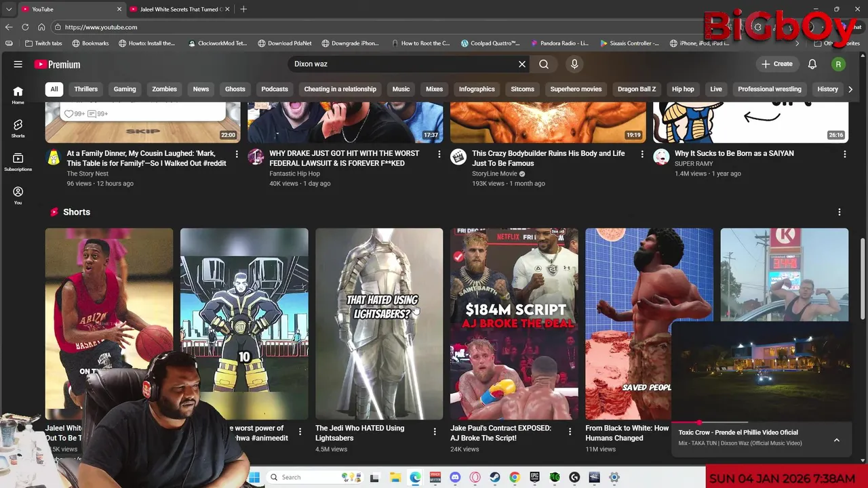Screen dimensions: 868x488
Task: Open SUPER RAMY channel link
Action: (x=694, y=163)
